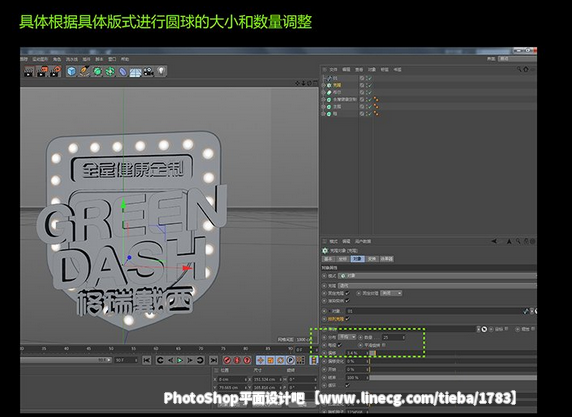This screenshot has width=572, height=417.
Task: Open the green subdivision generator icon
Action: tap(97, 71)
